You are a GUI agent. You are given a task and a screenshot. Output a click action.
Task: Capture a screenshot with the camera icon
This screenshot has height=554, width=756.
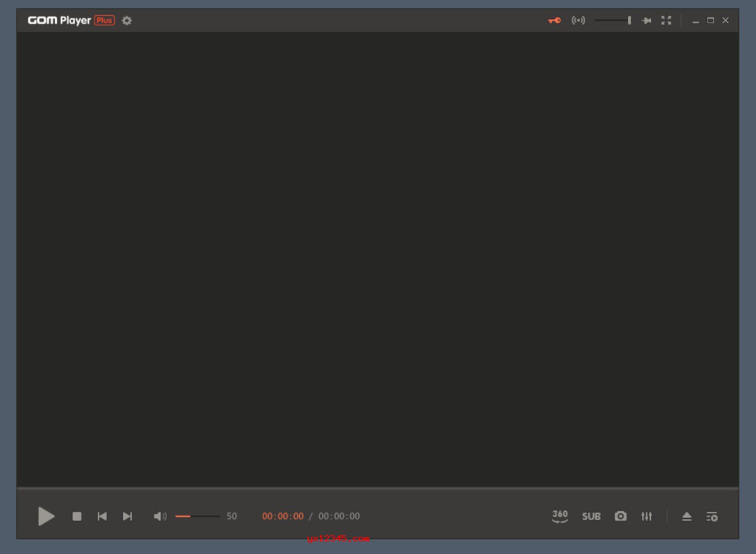tap(621, 516)
